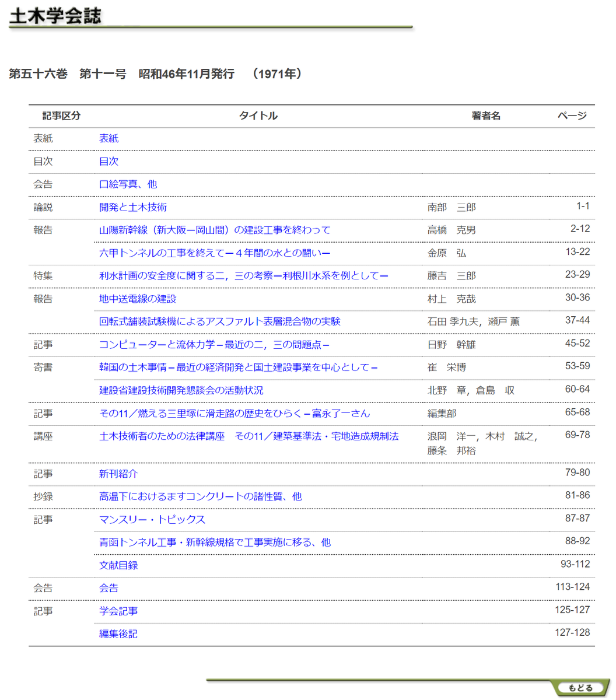Click page range 23-29
The image size is (616, 700).
click(x=577, y=274)
